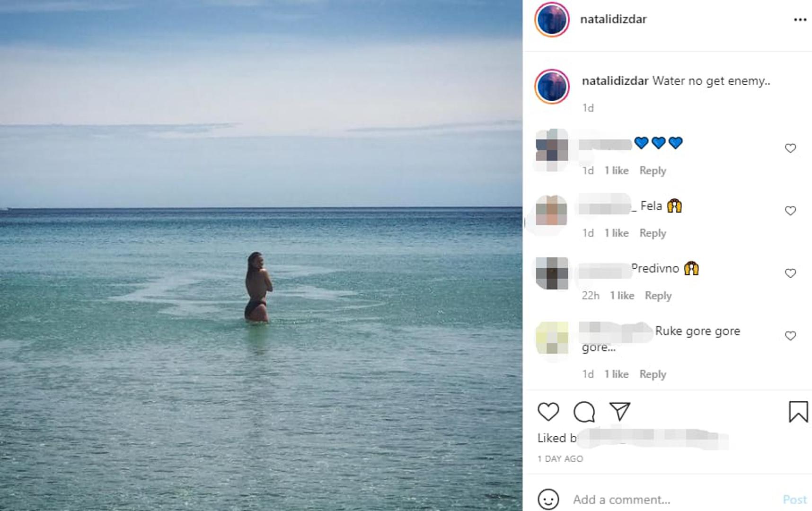This screenshot has width=812, height=511.
Task: Reply to the blue hearts comment
Action: tap(653, 171)
